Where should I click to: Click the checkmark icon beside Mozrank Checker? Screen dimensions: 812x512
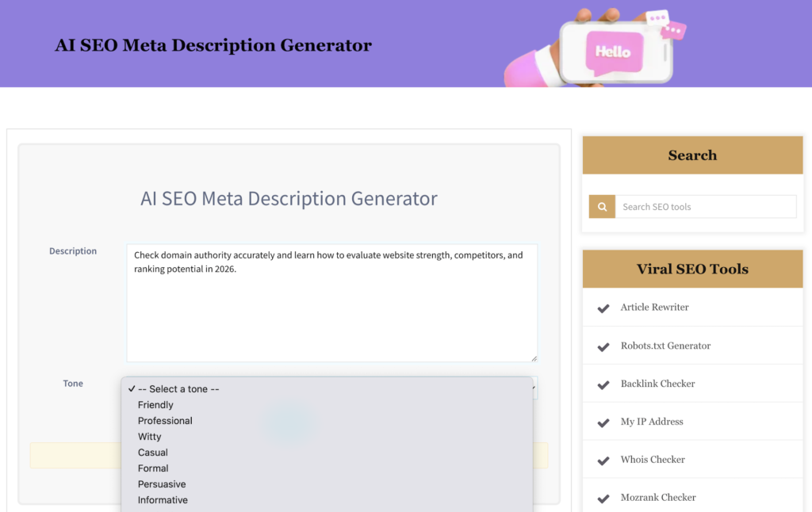(603, 497)
